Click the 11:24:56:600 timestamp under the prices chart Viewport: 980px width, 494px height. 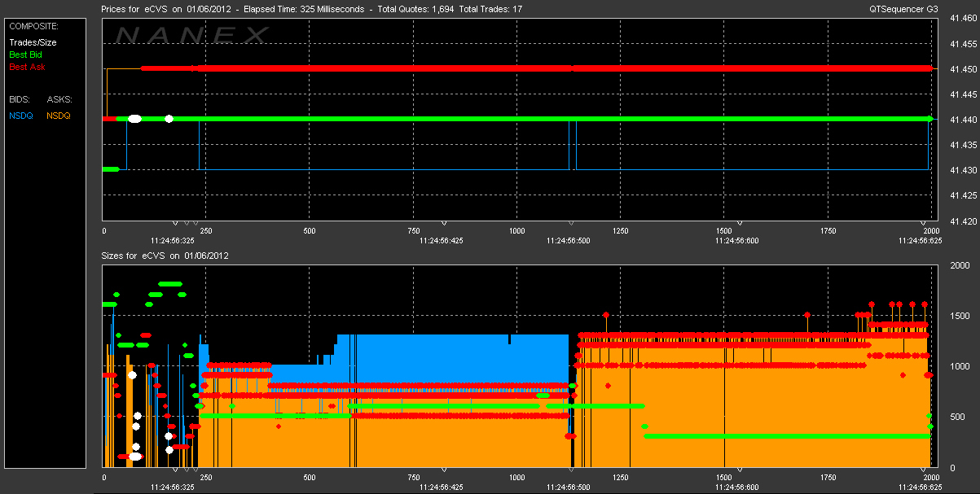click(737, 241)
